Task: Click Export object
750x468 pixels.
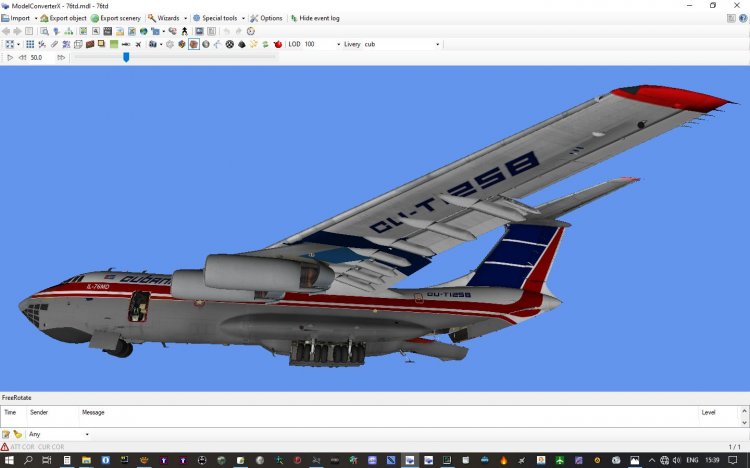Action: [63, 18]
